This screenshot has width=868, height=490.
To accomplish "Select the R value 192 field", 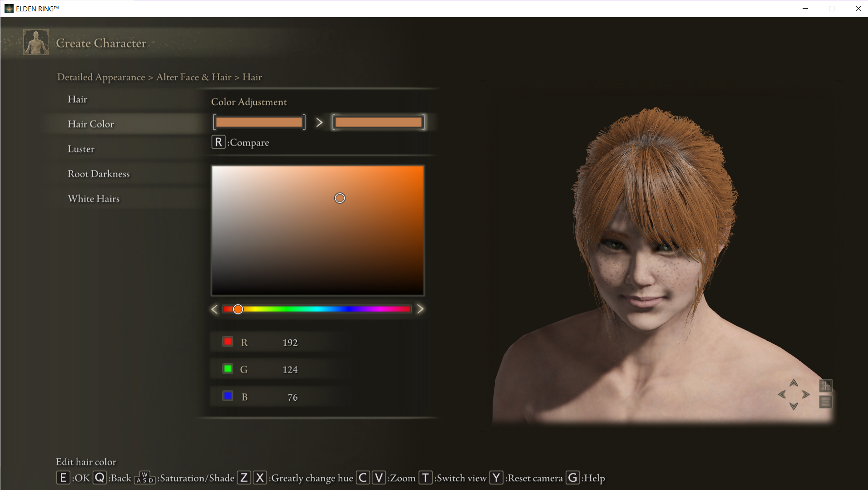I will coord(281,342).
